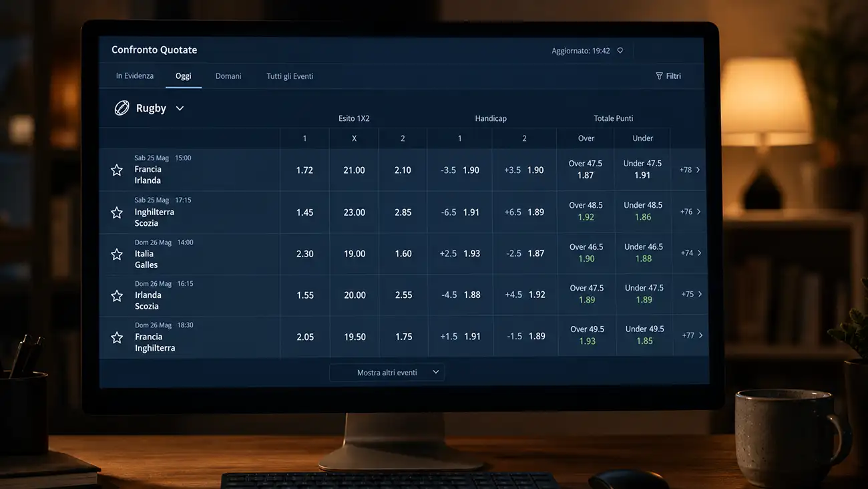
Task: Select odds 2.55 in Irlanda Scozia row
Action: 404,295
